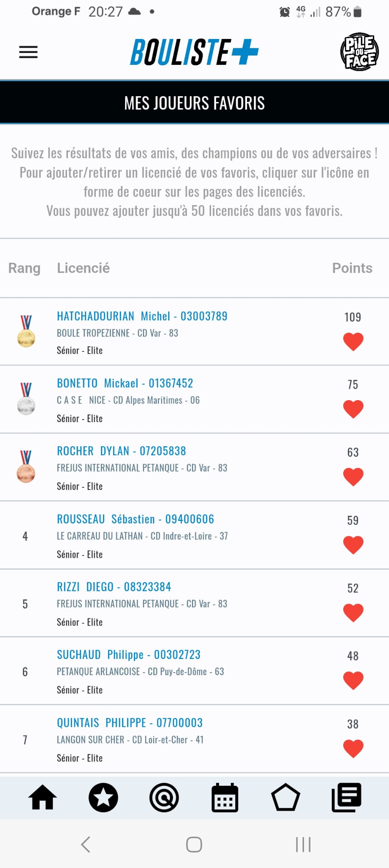Remove Bonetto Mickael from favorites
This screenshot has height=868, width=389.
point(353,409)
